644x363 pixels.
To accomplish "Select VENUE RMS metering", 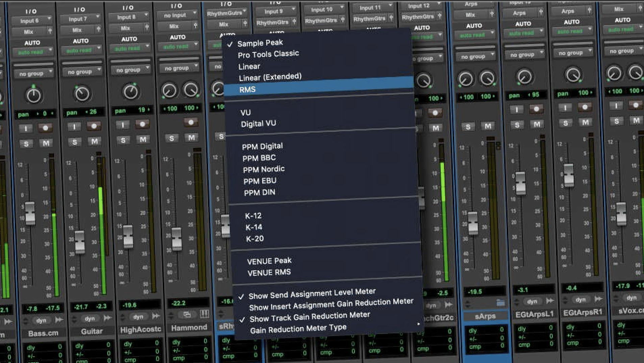I will coord(269,272).
